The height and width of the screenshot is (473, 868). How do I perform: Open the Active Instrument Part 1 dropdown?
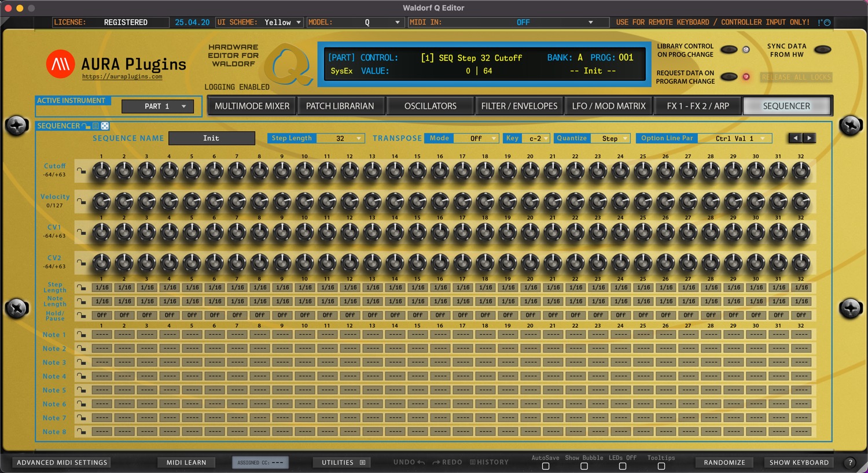[x=157, y=106]
